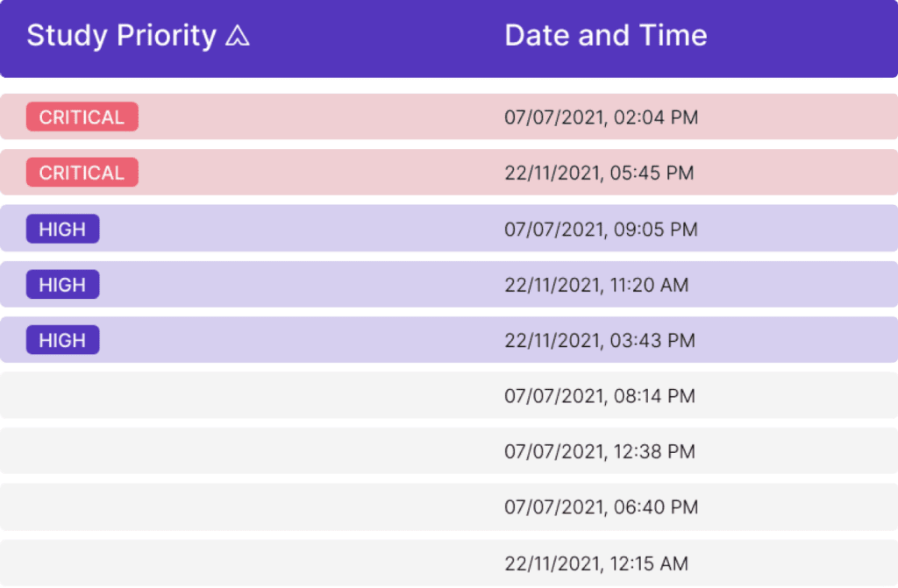Choose the row dated 07/07/2021, 06:40 PM
Screen dimensions: 898x588
click(x=449, y=507)
